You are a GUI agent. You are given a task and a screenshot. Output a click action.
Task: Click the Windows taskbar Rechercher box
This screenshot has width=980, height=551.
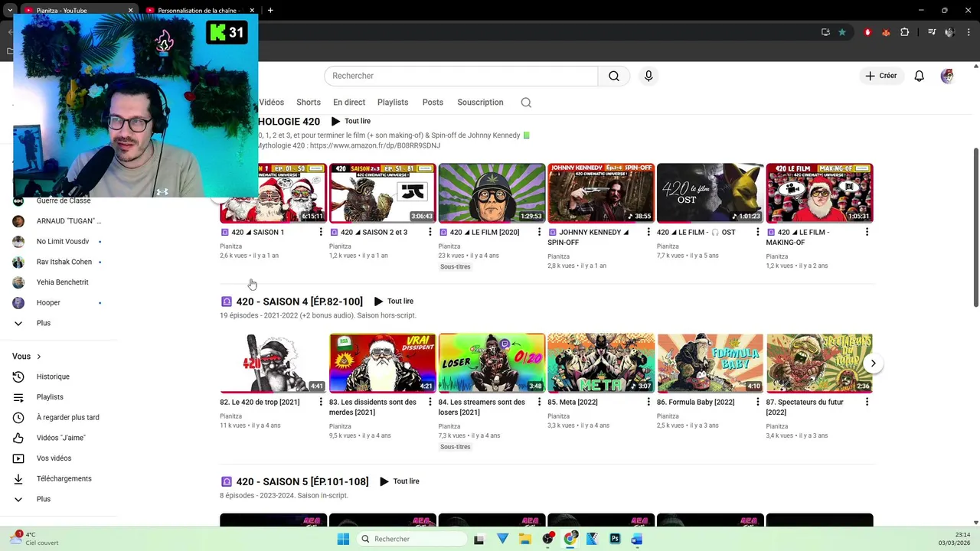(412, 539)
